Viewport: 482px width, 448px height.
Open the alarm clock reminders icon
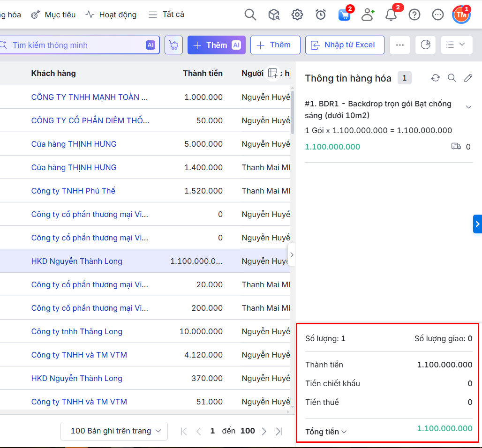pos(321,15)
